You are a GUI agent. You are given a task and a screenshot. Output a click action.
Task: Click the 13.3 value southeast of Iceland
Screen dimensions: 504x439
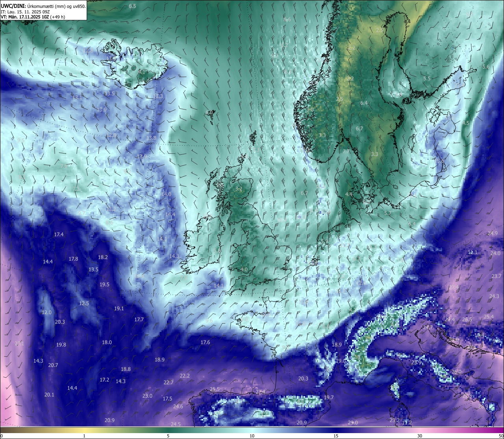click(158, 96)
